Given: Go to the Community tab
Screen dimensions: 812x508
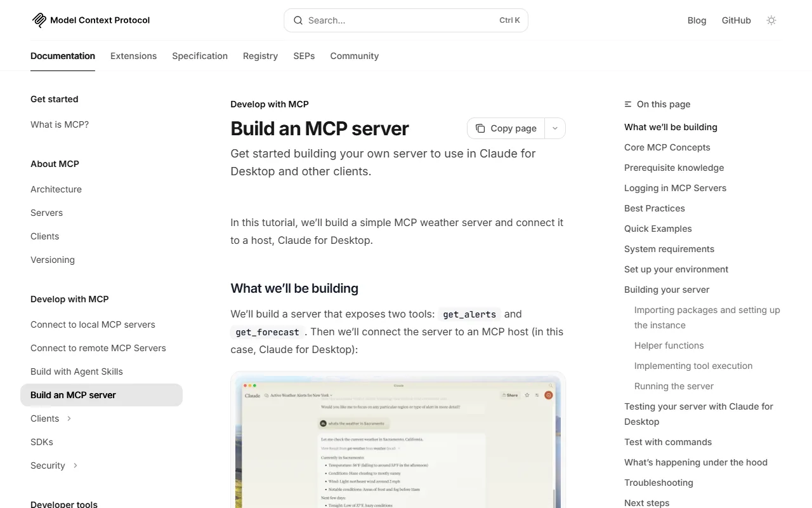Looking at the screenshot, I should (x=354, y=56).
